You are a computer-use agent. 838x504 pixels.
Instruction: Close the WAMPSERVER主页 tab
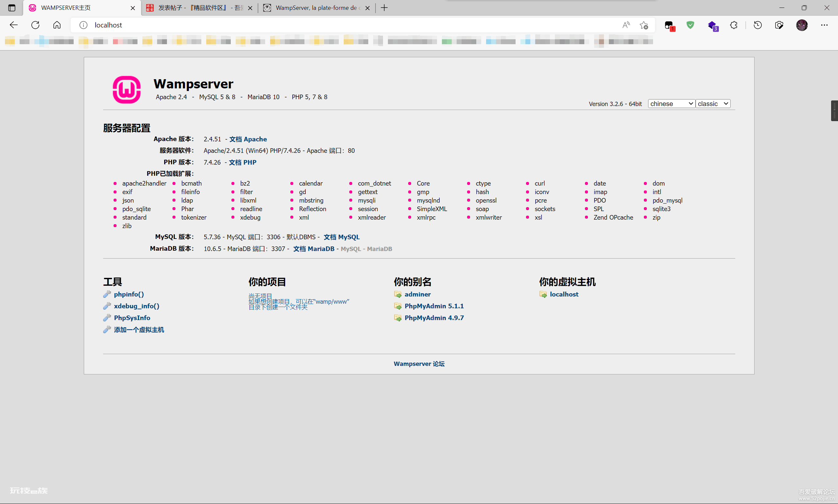tap(133, 8)
